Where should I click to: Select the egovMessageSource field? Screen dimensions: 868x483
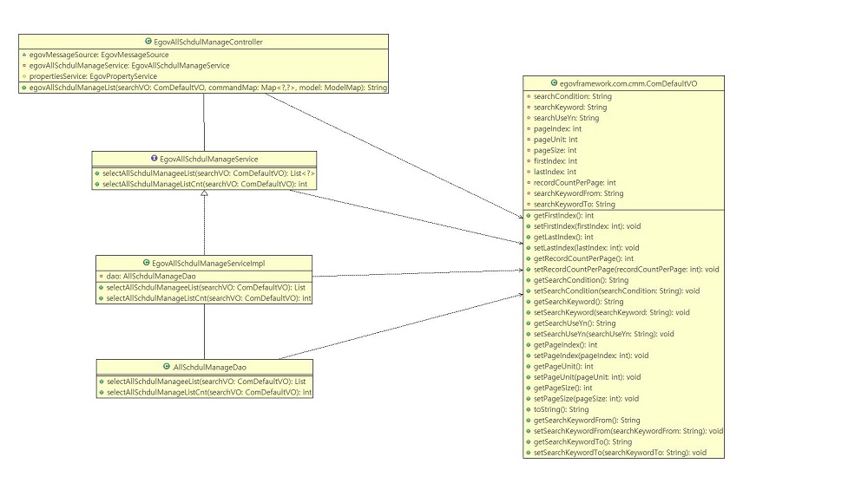point(98,54)
